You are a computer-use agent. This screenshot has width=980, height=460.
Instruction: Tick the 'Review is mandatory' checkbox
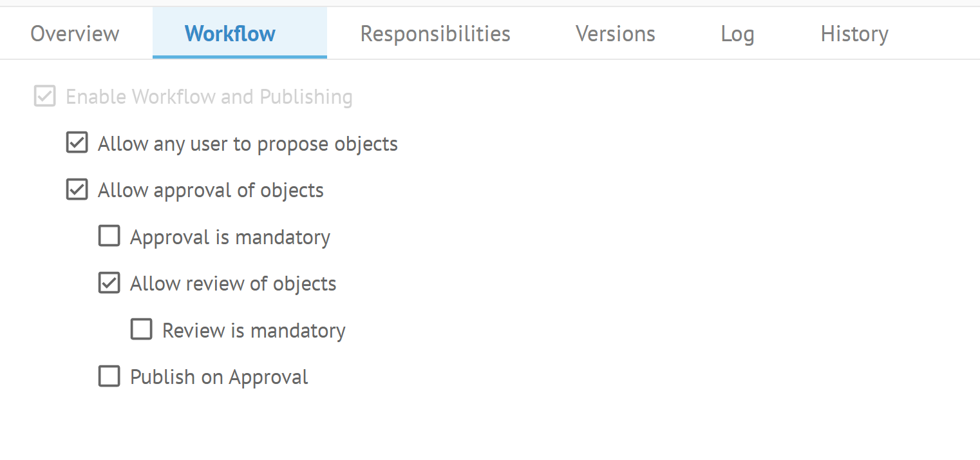(x=141, y=330)
